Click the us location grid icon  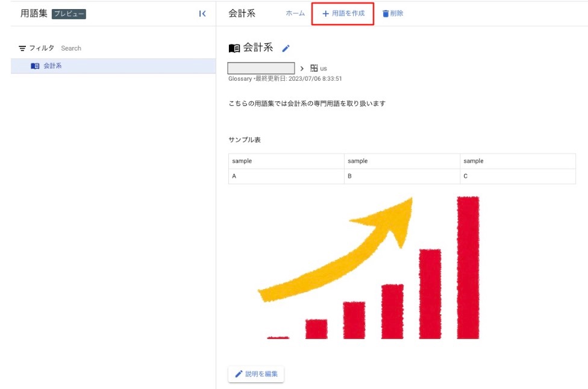[x=314, y=68]
